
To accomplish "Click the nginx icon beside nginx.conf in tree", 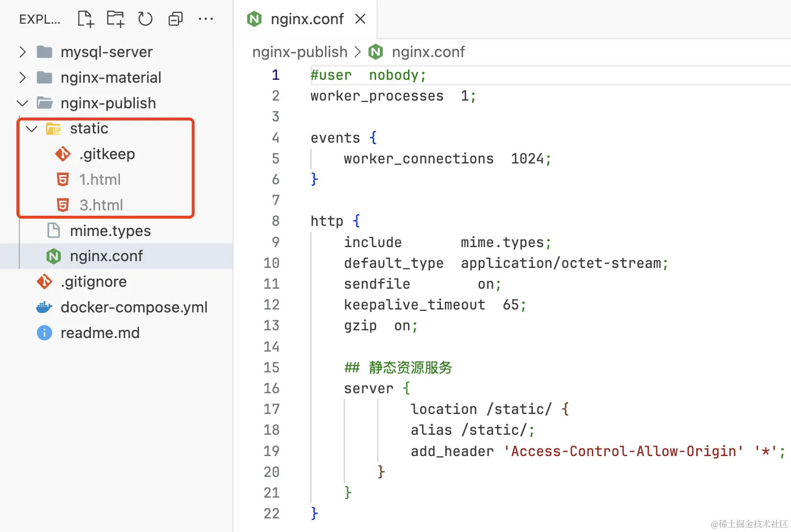I will tap(54, 256).
